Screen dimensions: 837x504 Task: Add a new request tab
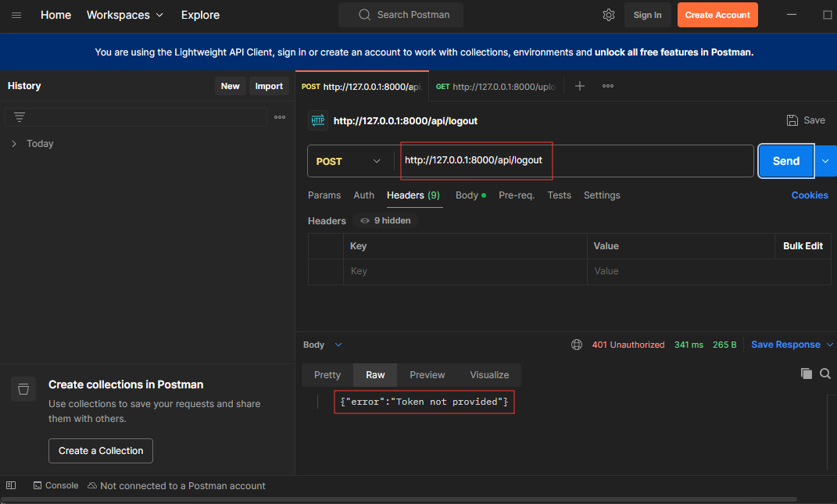(580, 86)
